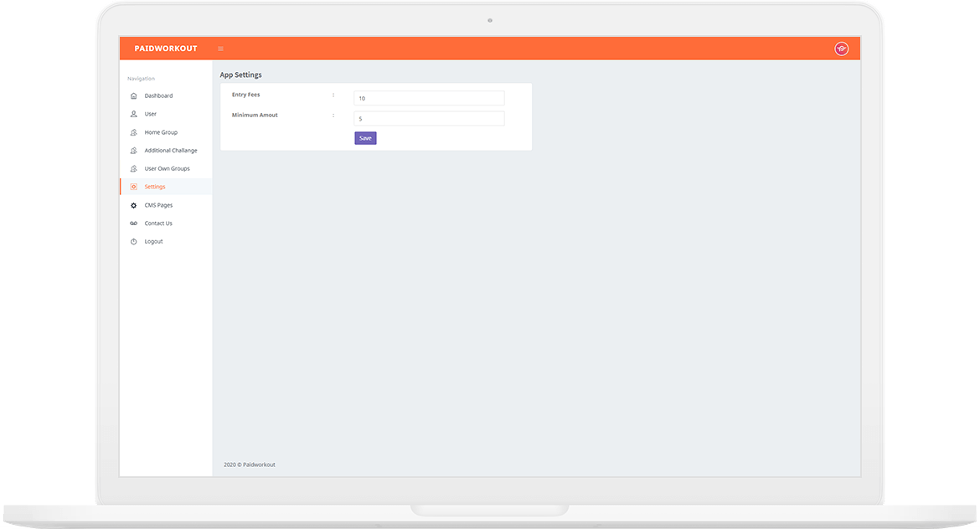Select User Own Groups menu item
980x529 pixels.
tap(166, 168)
